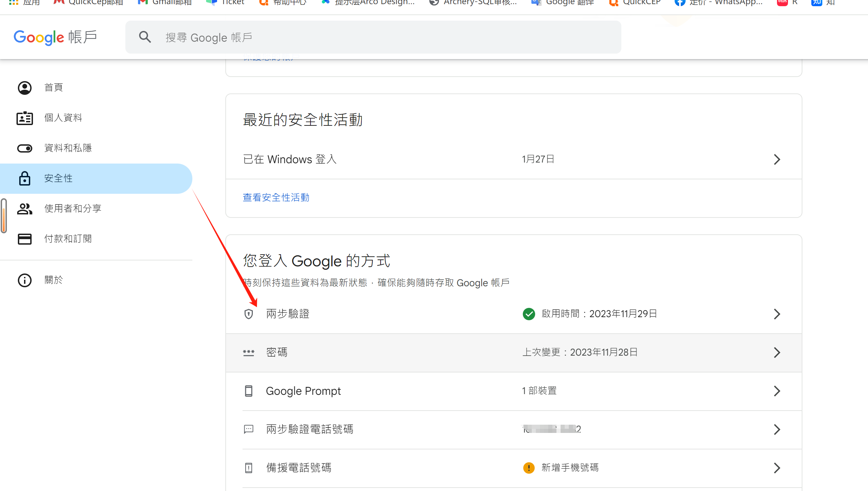This screenshot has width=868, height=491.
Task: Open the Gmail邮箱 bookmark
Action: pos(165,3)
